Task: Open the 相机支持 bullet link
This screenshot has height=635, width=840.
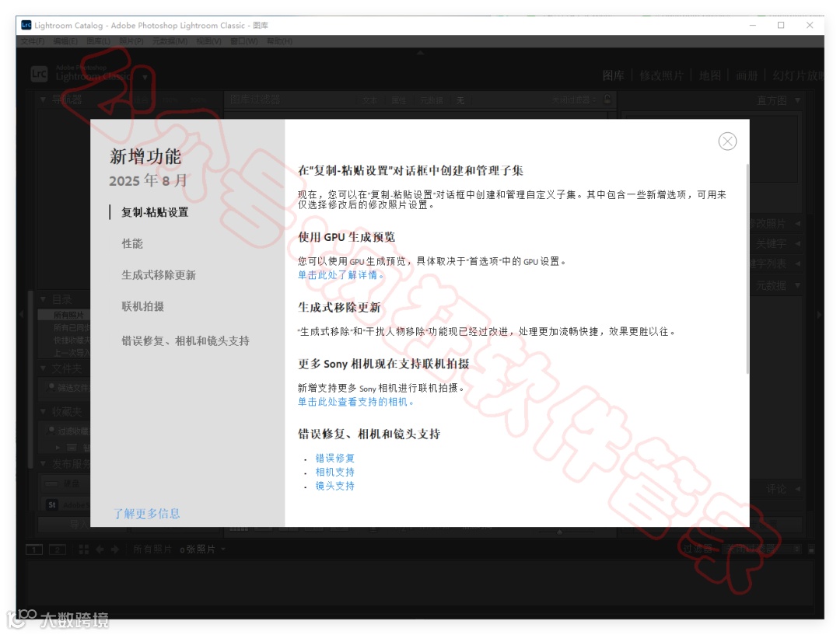Action: click(x=334, y=472)
